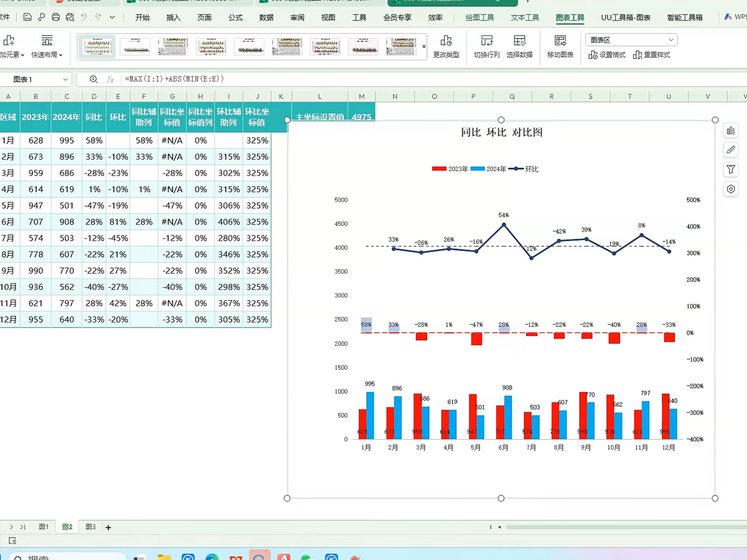The width and height of the screenshot is (747, 560).
Task: Select sheet tab 图2
Action: [67, 527]
